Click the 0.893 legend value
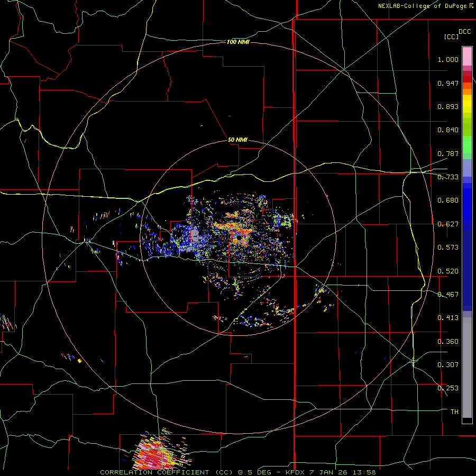476x476 pixels. pyautogui.click(x=448, y=106)
